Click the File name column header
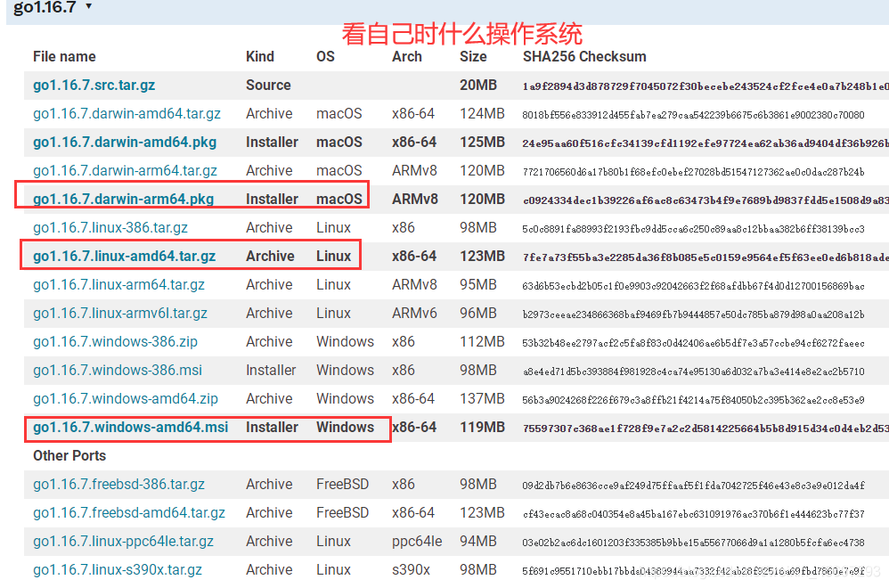 point(64,57)
